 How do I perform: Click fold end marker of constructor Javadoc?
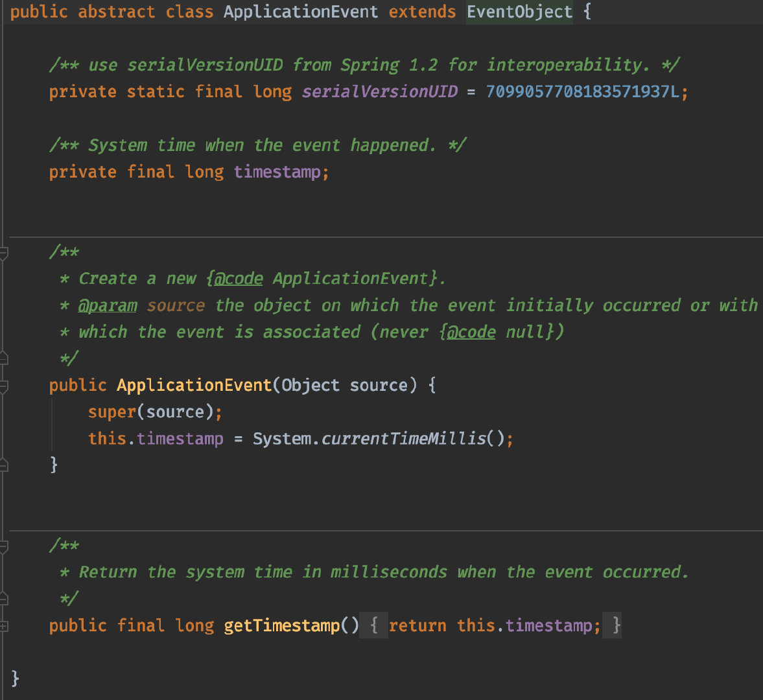(x=3, y=359)
